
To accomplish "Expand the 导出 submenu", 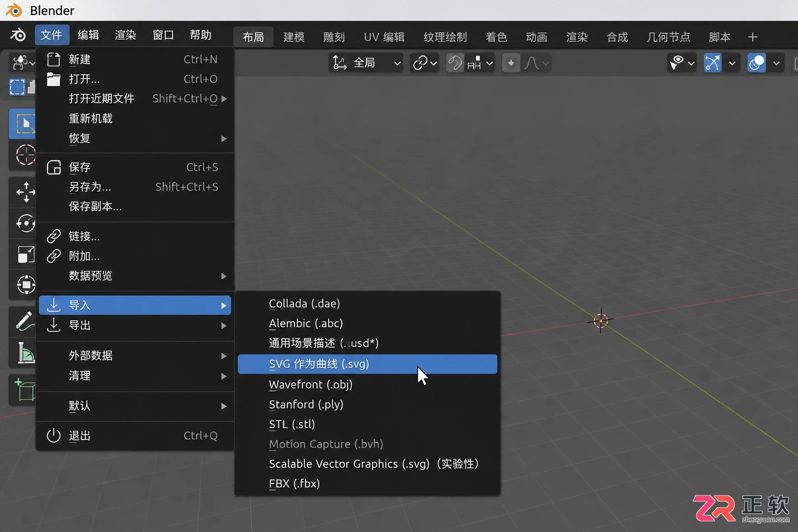I will coord(135,325).
